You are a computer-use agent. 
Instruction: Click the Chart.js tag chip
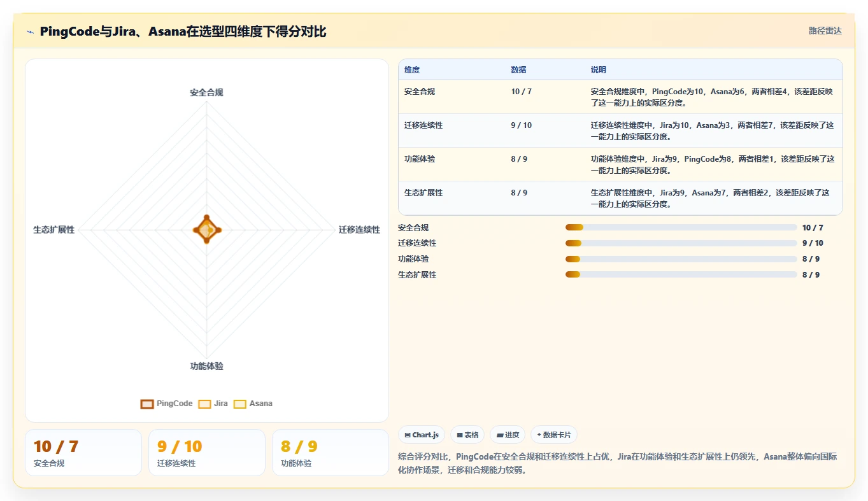(422, 435)
